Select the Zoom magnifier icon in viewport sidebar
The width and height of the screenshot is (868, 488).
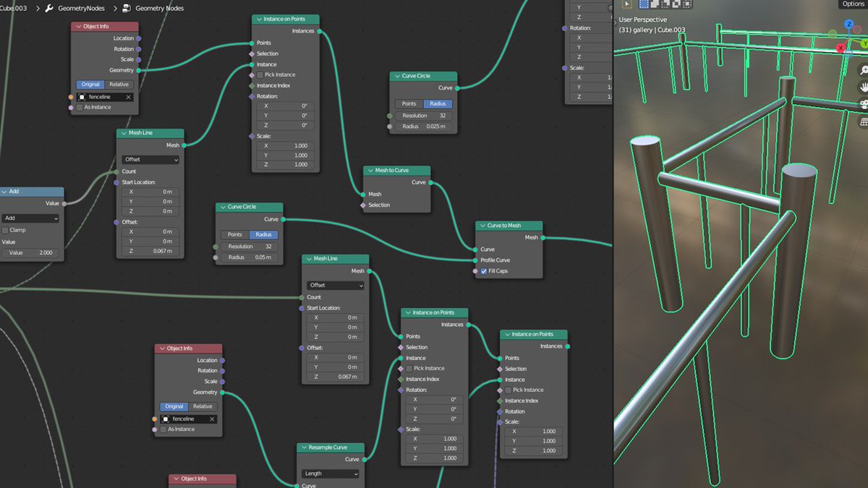click(x=863, y=70)
